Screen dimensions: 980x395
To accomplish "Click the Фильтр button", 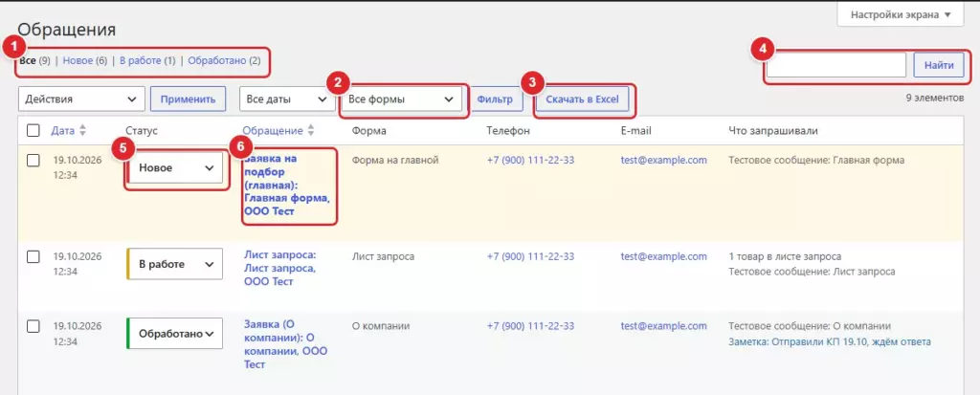I will coord(495,99).
